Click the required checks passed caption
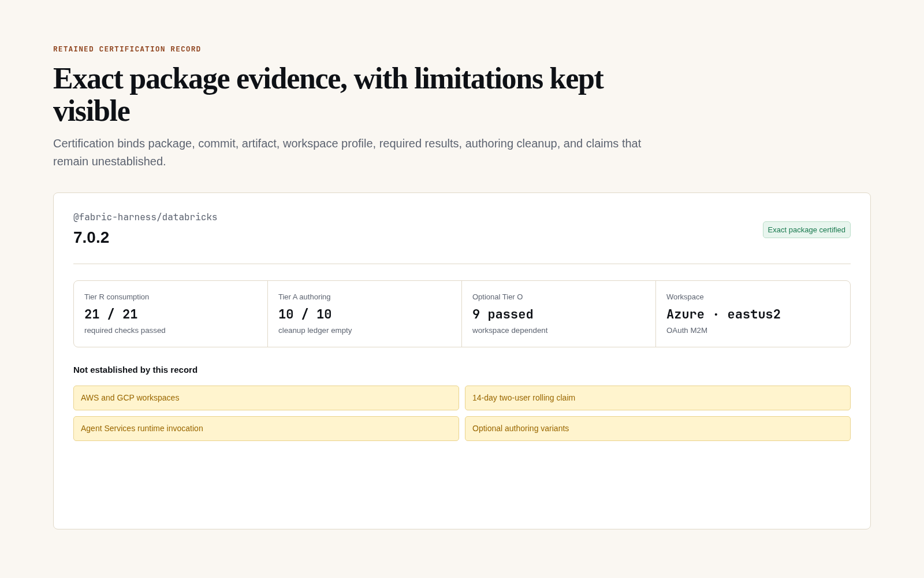The width and height of the screenshot is (924, 578). 125,331
